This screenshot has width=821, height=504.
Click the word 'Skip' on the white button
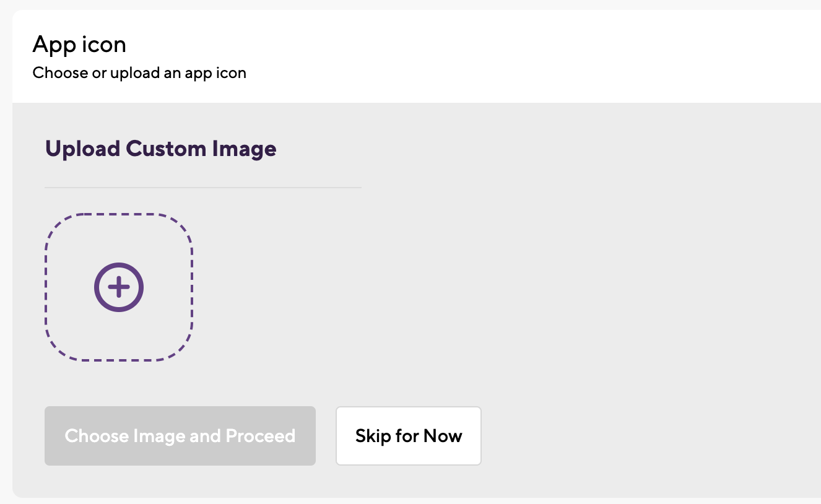pos(372,436)
